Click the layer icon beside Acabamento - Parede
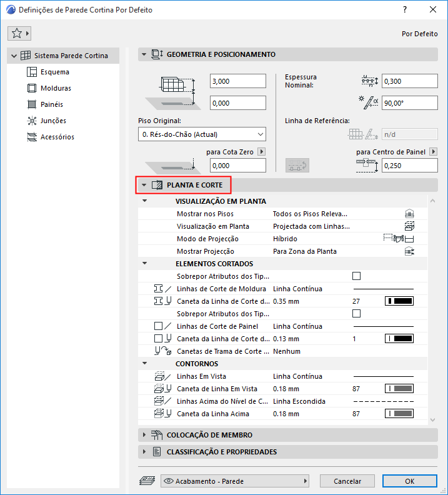Viewport: 448px width, 495px height. tap(147, 481)
